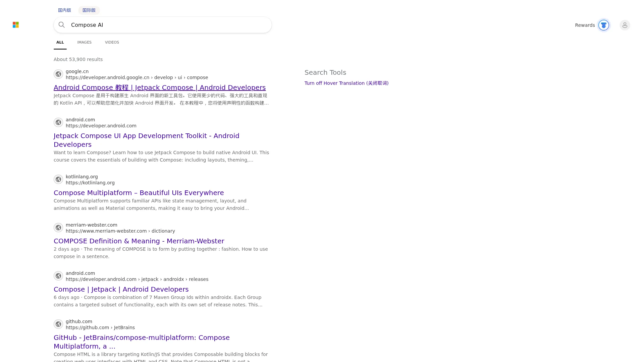The width and height of the screenshot is (644, 362).
Task: Click the https://kotlinlang.org URL text
Action: coord(90,183)
